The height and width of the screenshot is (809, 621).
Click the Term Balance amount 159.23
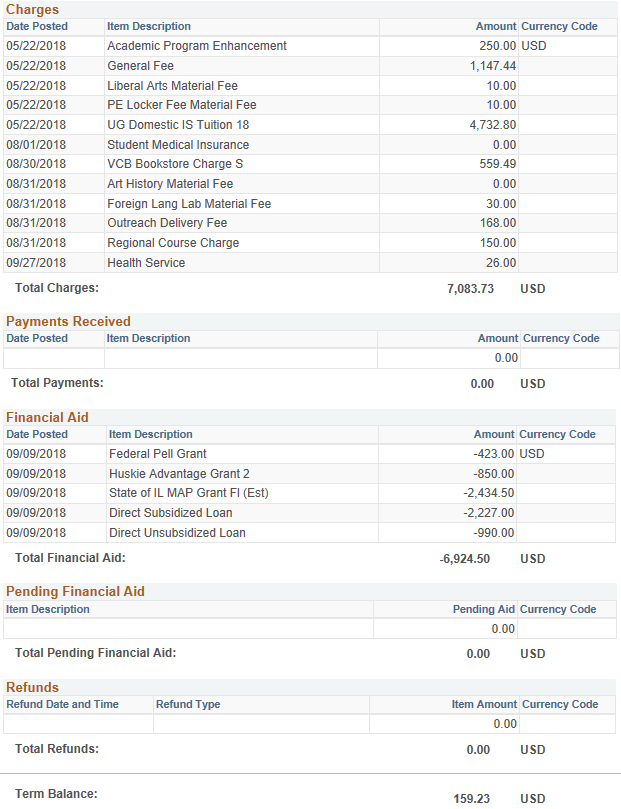tap(472, 799)
